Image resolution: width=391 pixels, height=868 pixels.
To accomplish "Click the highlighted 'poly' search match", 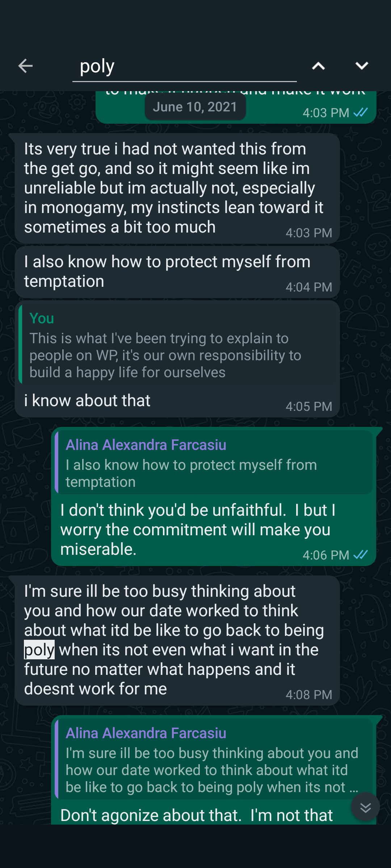I will pos(39,650).
